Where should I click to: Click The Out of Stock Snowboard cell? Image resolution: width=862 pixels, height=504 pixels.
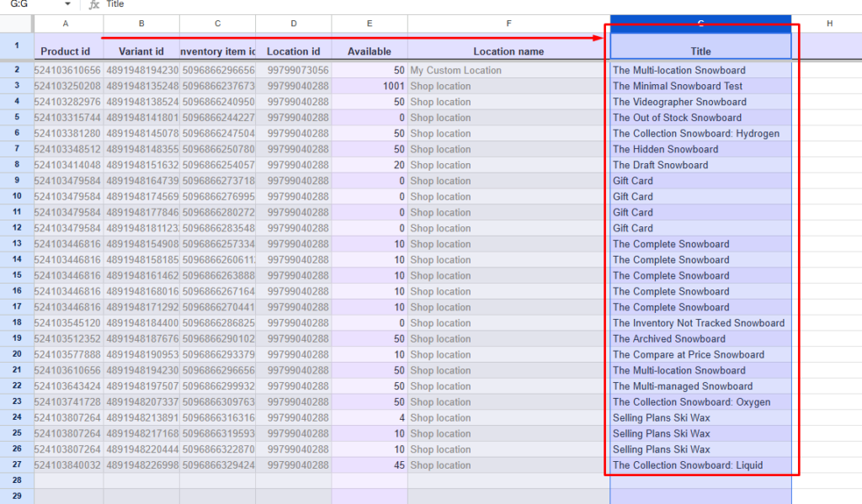pos(701,118)
